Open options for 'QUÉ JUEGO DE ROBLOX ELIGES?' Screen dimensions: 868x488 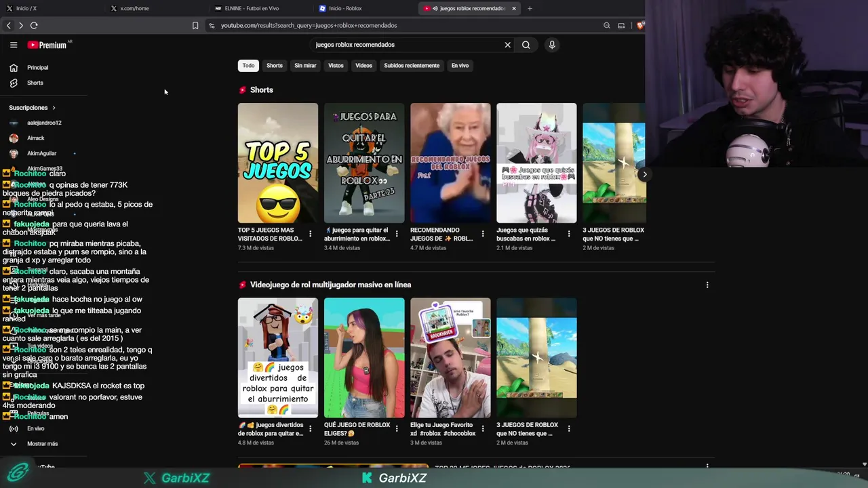(397, 429)
